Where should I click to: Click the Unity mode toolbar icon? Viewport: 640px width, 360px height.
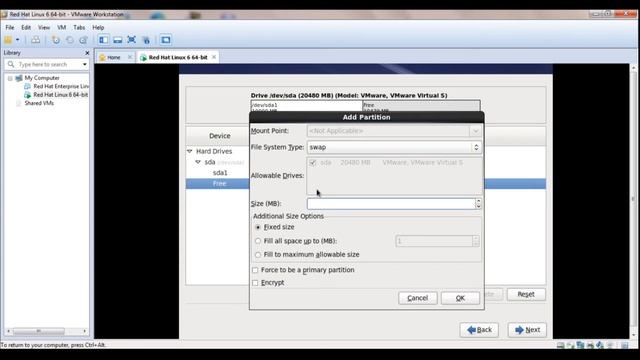(x=146, y=40)
